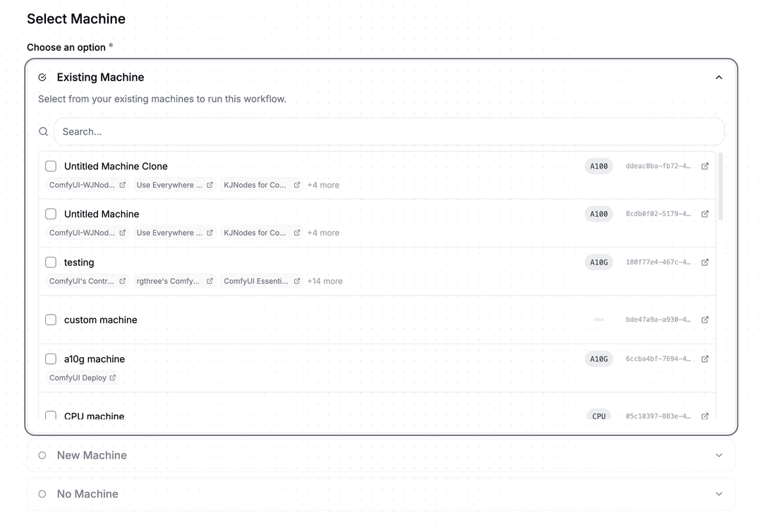Click the +4 more tags link
The image size is (762, 532).
(322, 185)
